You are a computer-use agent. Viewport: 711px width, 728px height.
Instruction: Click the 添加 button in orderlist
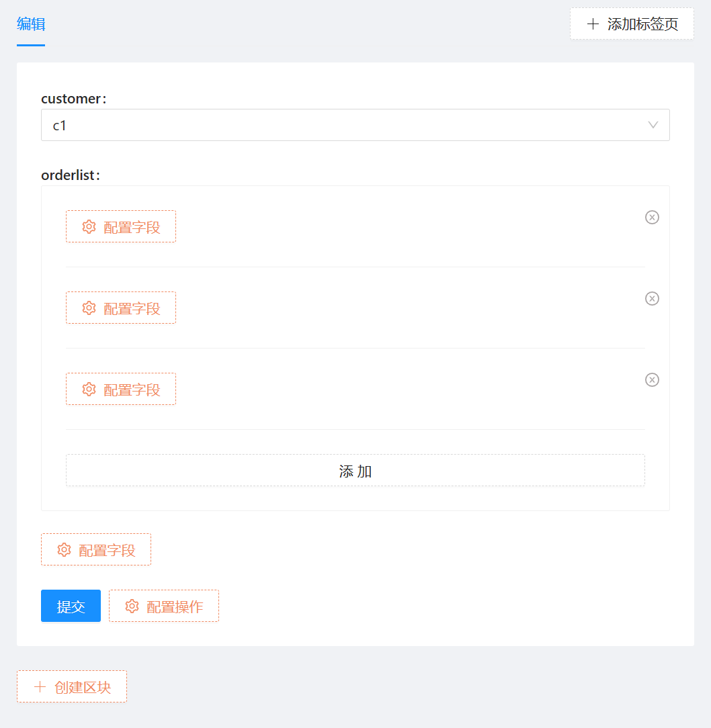tap(355, 470)
